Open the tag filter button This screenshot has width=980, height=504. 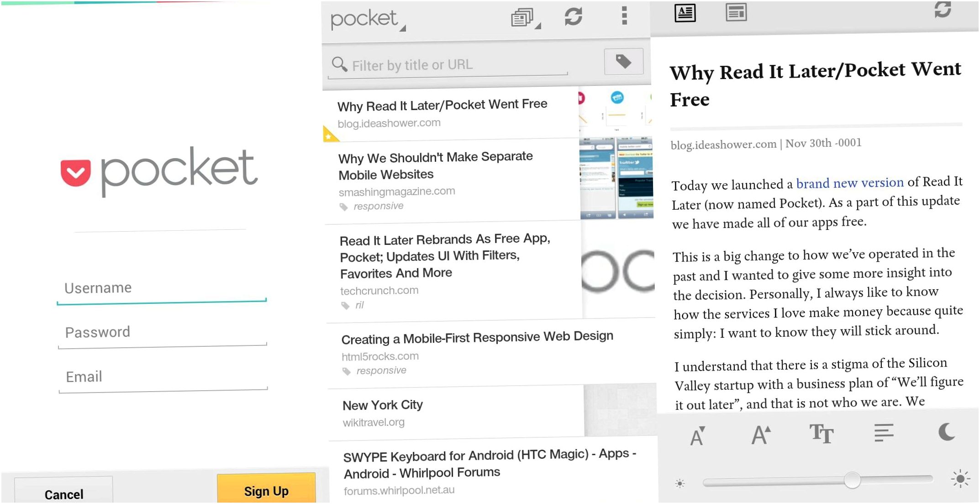[x=624, y=61]
